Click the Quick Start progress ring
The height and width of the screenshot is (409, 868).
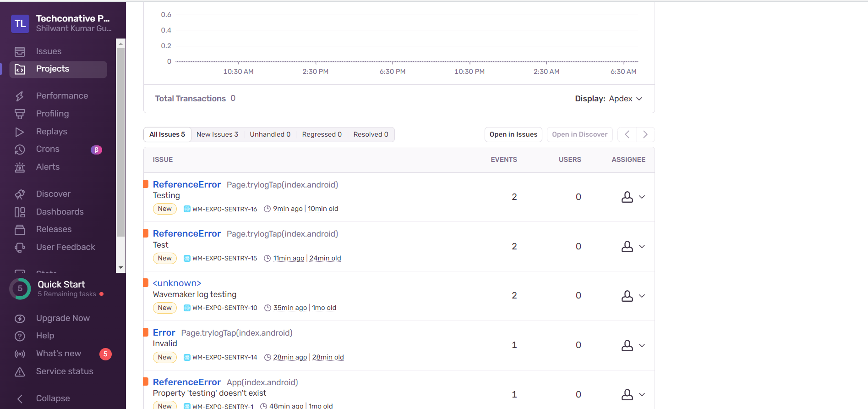pyautogui.click(x=20, y=289)
